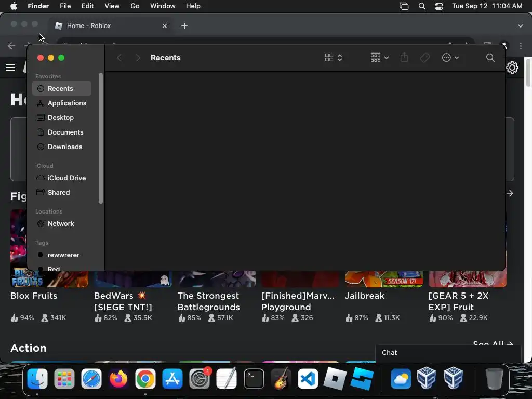Screen dimensions: 532x399
Task: Open the Roblox Chat panel
Action: 448,353
